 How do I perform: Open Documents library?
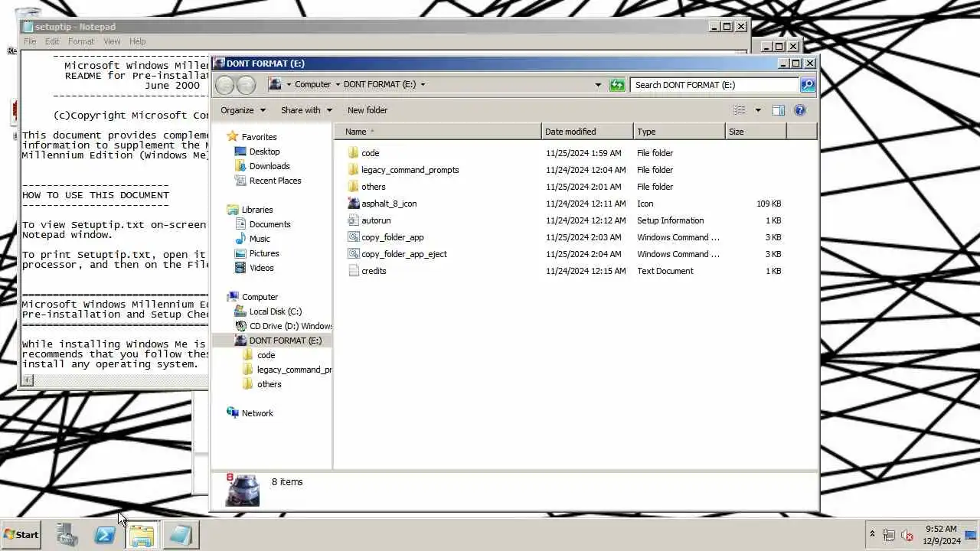pyautogui.click(x=269, y=224)
